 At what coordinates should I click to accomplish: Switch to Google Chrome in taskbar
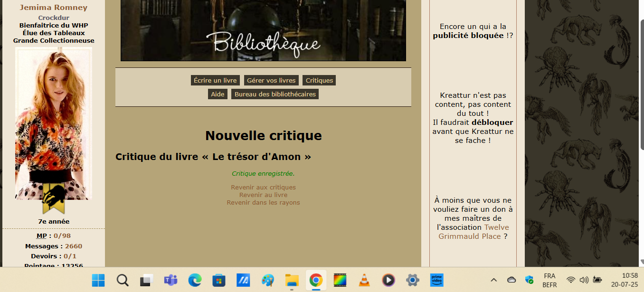point(316,280)
